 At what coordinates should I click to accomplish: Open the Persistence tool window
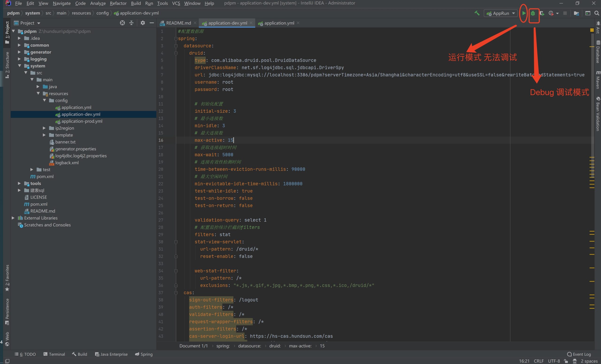(7, 312)
